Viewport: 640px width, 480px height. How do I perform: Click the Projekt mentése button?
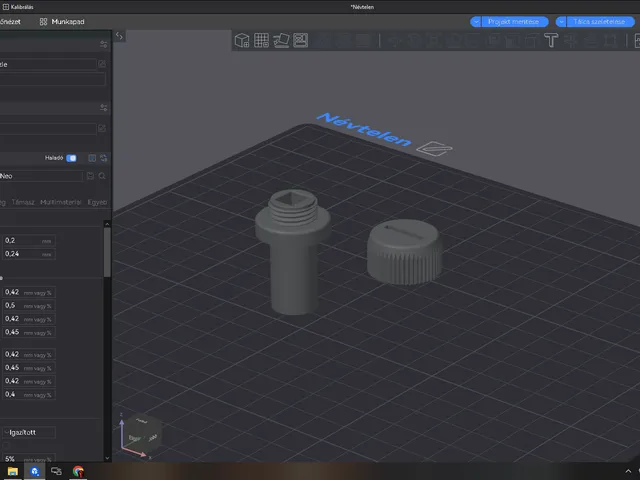513,22
